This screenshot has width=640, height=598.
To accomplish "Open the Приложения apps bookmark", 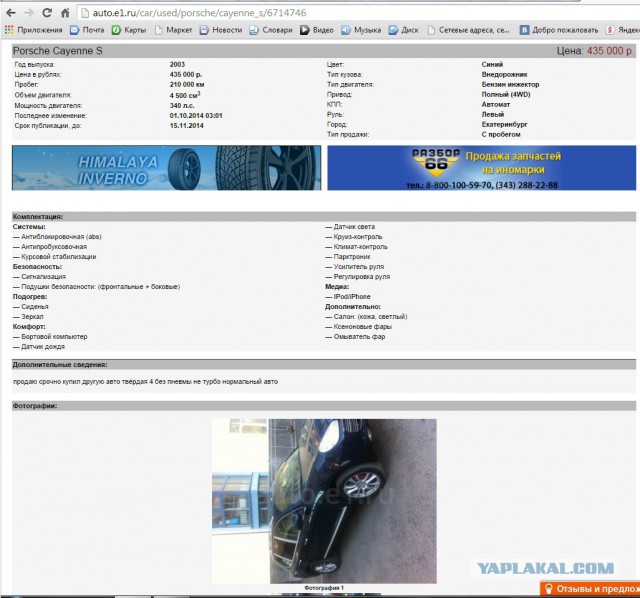I will (33, 30).
